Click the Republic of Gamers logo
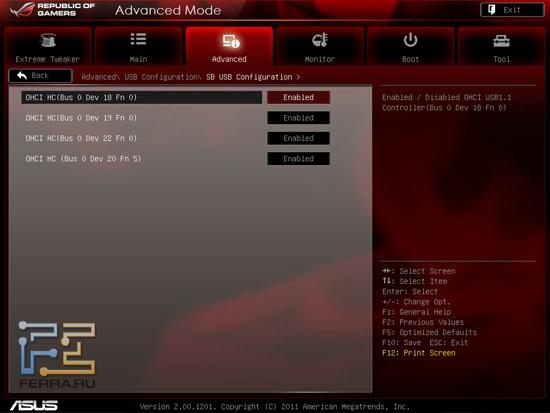Viewport: 550px width, 413px height. 53,10
